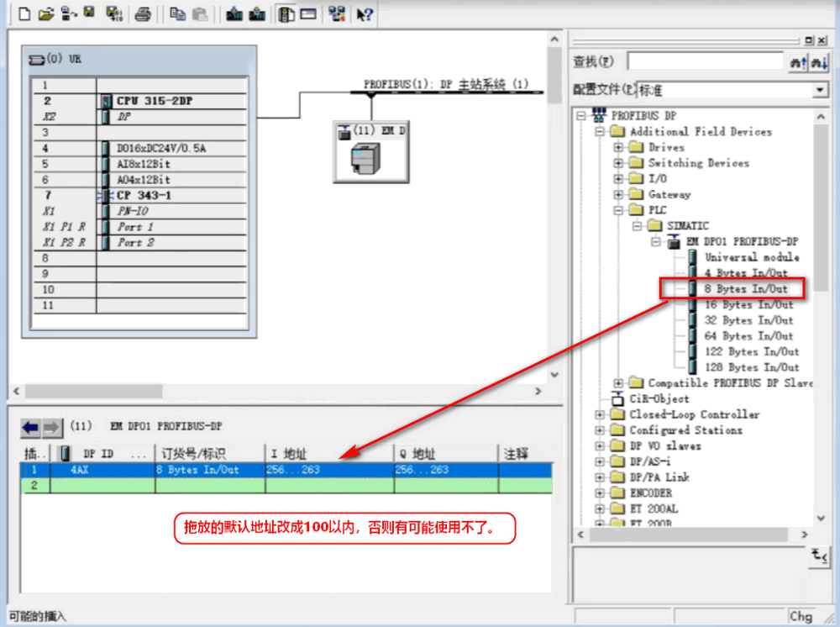
Task: Collapse the PLC folder in catalog
Action: (619, 210)
